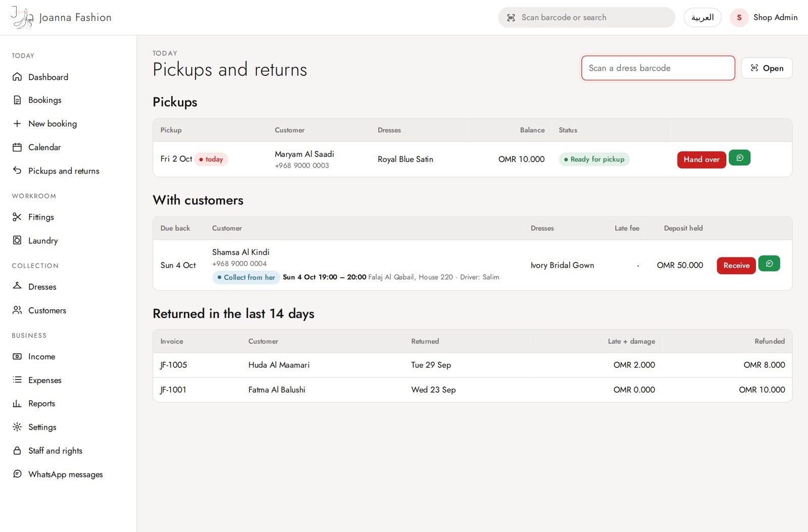Open the Calendar icon in sidebar
The width and height of the screenshot is (808, 532).
tap(17, 147)
